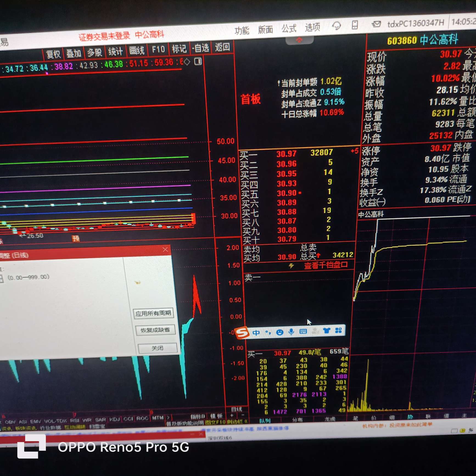Open the 选项 menu
This screenshot has width=476, height=476.
point(313,27)
